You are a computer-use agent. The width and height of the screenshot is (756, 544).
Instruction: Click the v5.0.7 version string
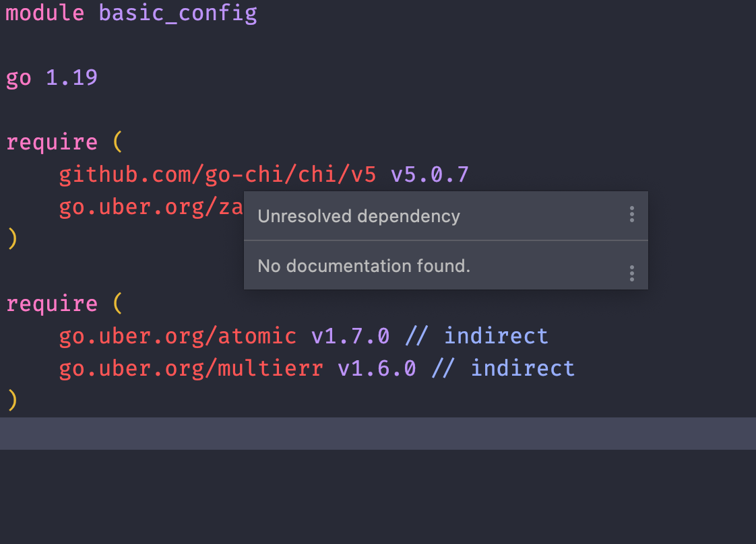[x=429, y=174]
